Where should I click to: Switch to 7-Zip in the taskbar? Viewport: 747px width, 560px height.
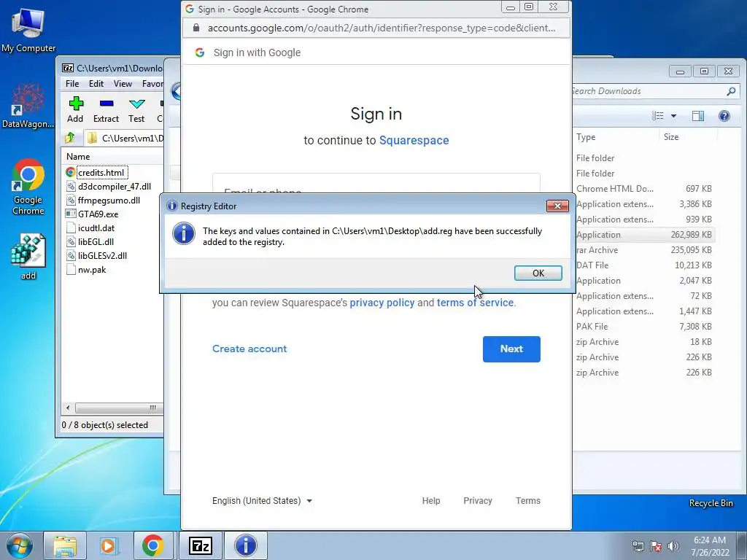[x=200, y=545]
